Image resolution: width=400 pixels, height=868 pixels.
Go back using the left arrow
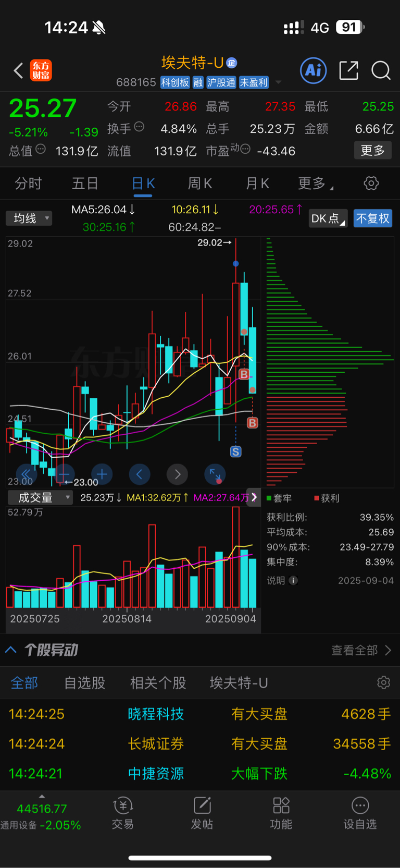click(18, 70)
